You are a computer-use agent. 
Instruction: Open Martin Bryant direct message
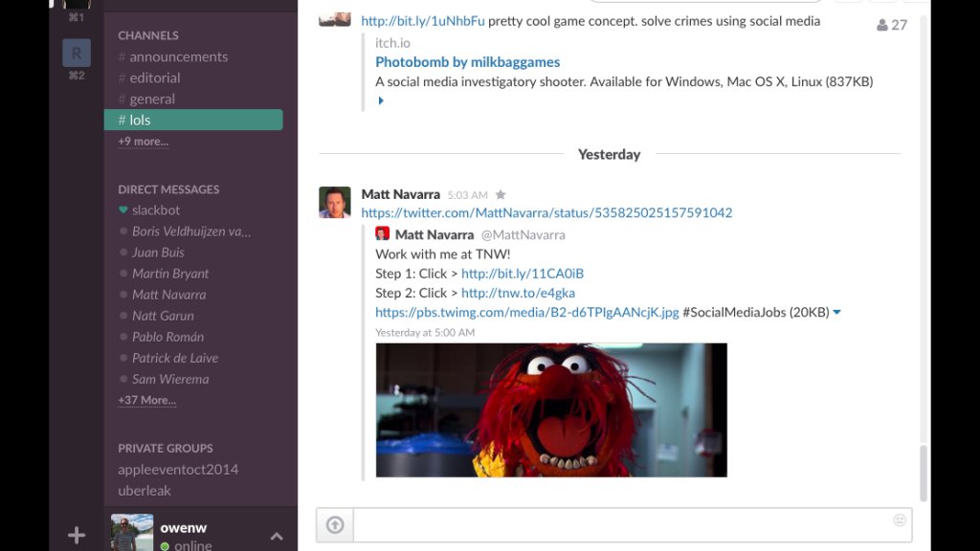click(x=170, y=274)
